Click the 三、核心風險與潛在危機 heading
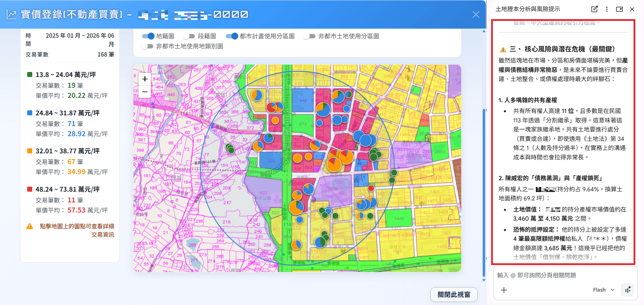This screenshot has height=305, width=644. (563, 49)
